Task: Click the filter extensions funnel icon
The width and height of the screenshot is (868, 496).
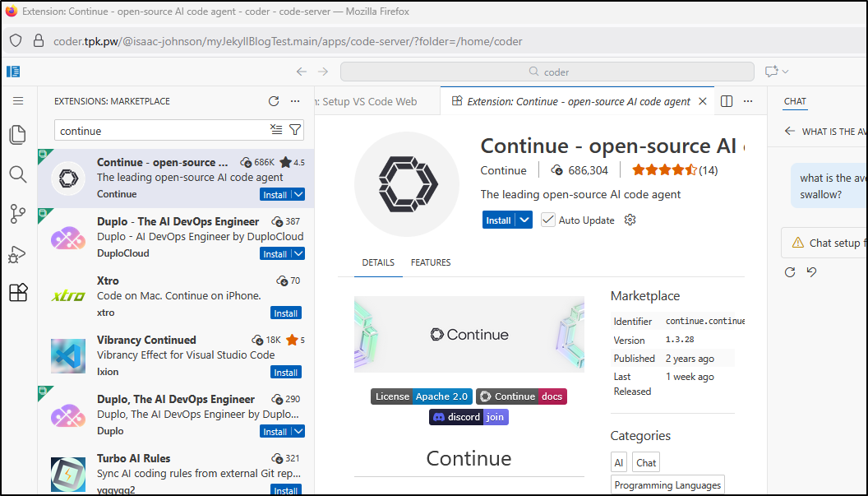Action: point(295,130)
